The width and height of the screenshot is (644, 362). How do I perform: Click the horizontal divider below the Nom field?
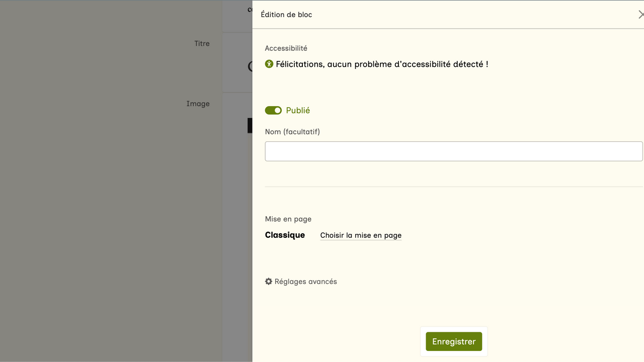coord(453,187)
